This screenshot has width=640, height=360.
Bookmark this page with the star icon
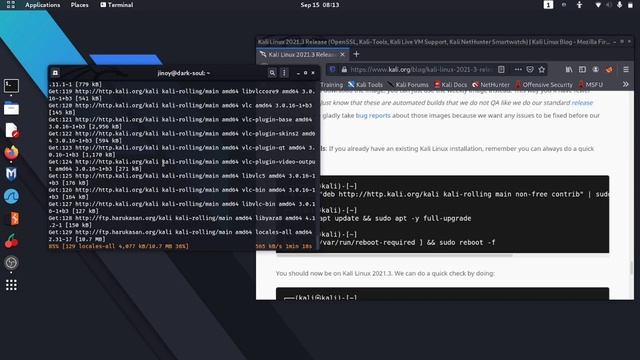542,69
